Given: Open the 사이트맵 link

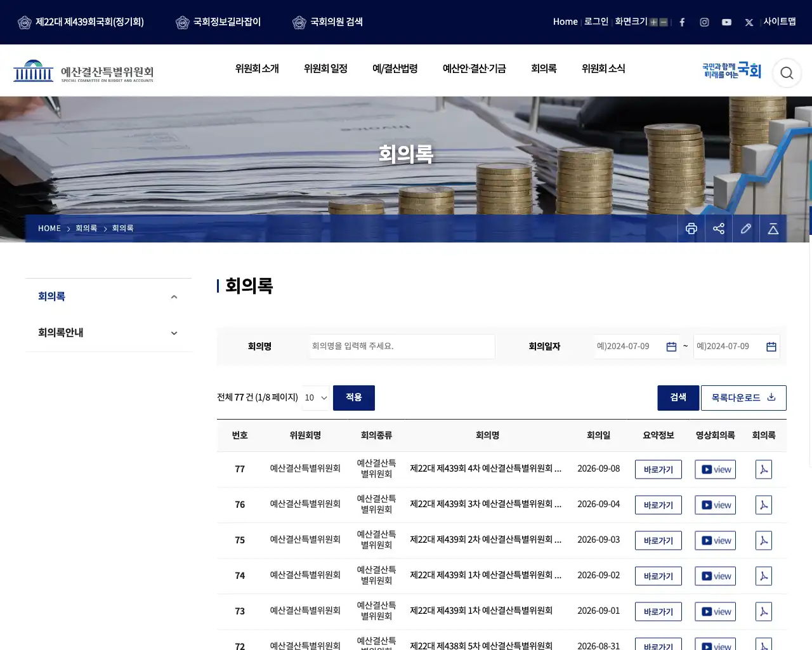Looking at the screenshot, I should (780, 22).
